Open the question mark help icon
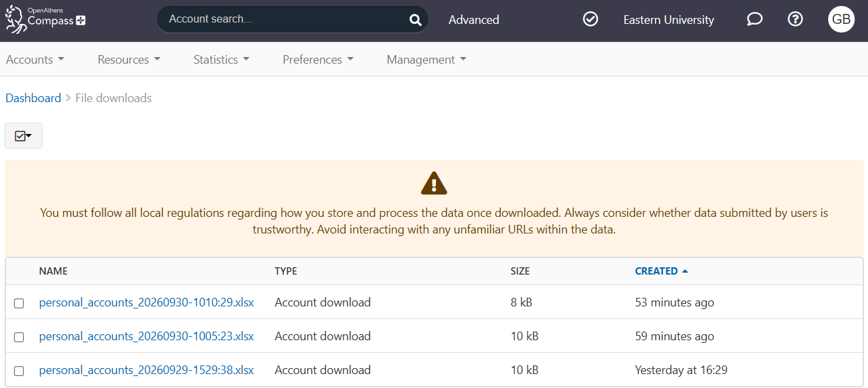The height and width of the screenshot is (388, 868). 795,19
